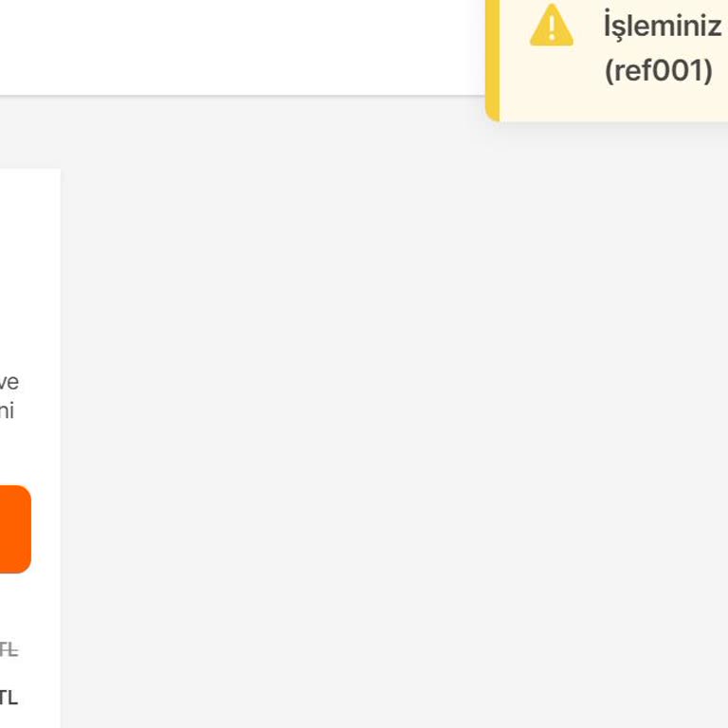Screen dimensions: 728x728
Task: Click the bold TL current price
Action: (9, 699)
